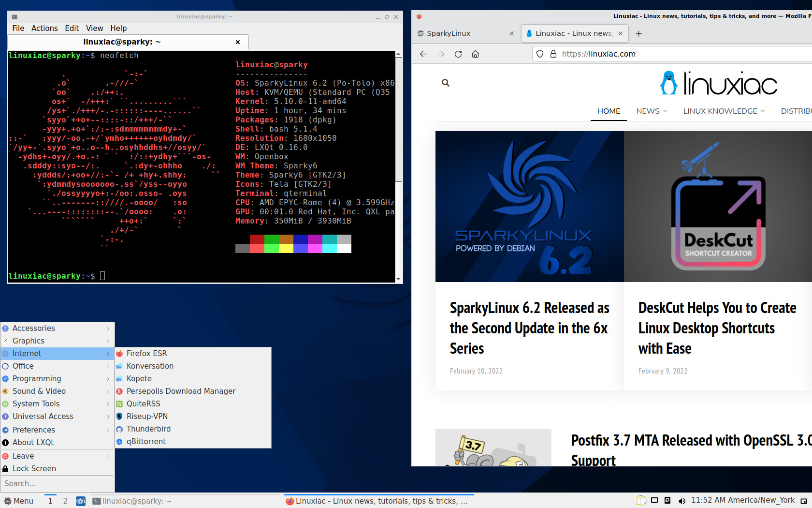Click terminal scrollbar down arrow
Screen dimensions: 812x508
[x=399, y=279]
